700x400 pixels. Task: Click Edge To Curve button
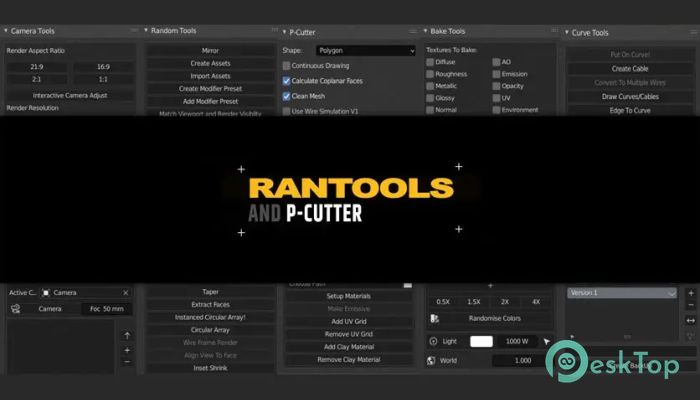point(629,110)
